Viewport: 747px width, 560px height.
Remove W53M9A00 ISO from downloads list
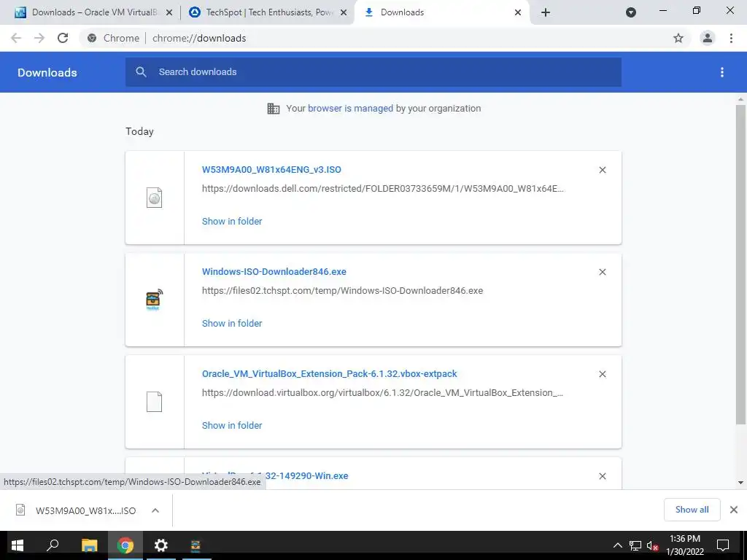(x=602, y=170)
